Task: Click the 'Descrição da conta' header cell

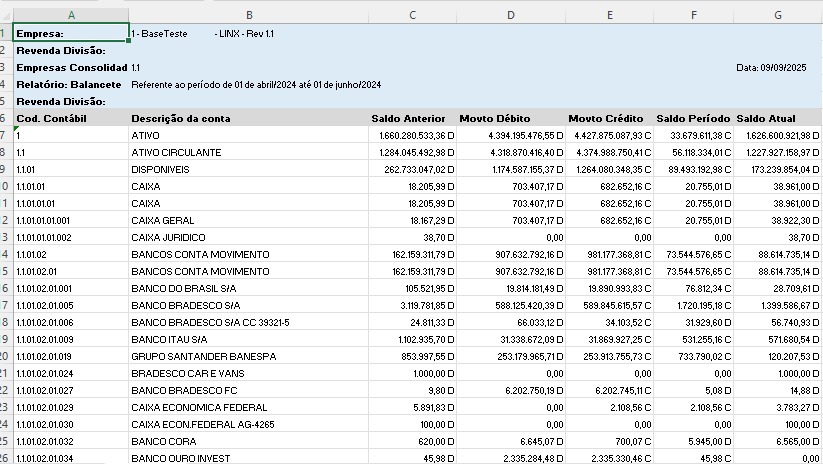Action: 249,119
